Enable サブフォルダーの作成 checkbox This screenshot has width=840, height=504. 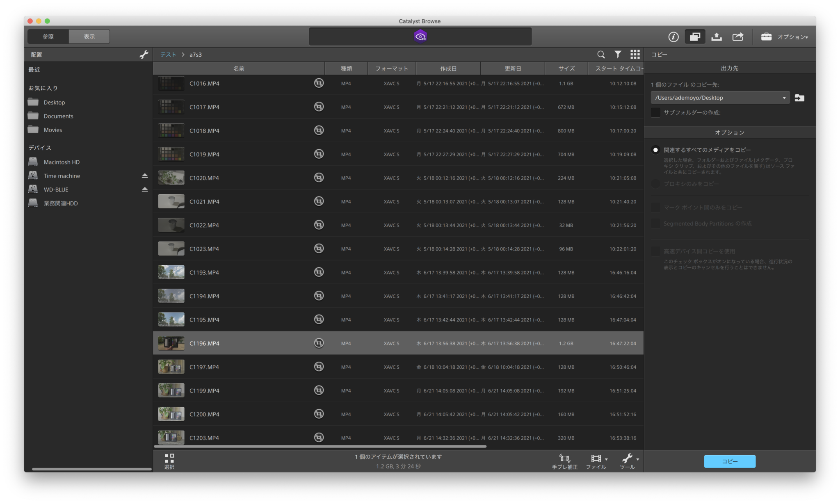point(655,112)
